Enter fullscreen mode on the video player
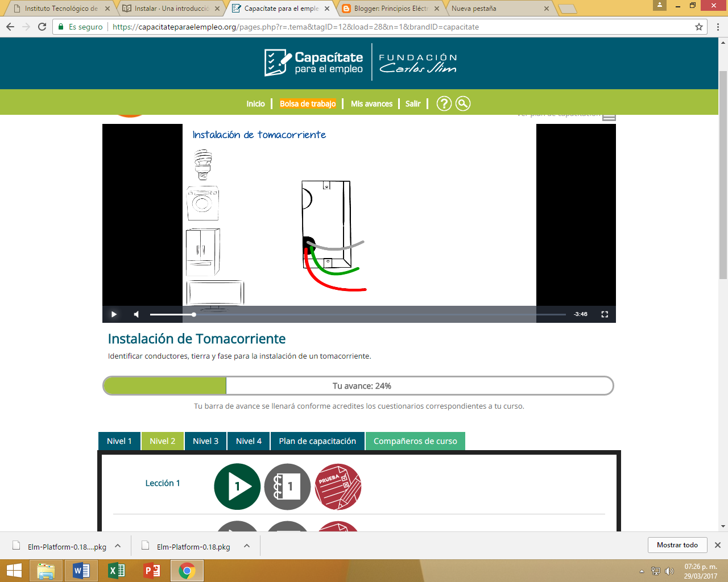The height and width of the screenshot is (582, 728). [x=605, y=314]
